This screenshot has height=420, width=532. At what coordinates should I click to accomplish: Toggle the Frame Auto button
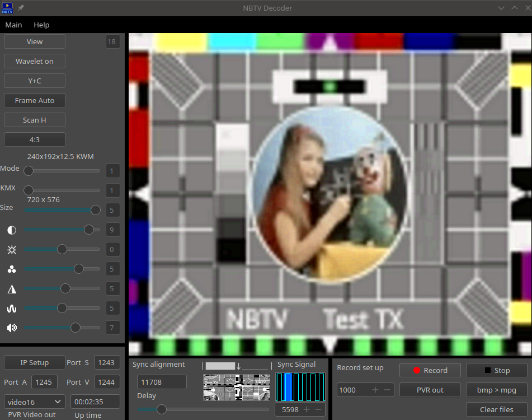(35, 100)
